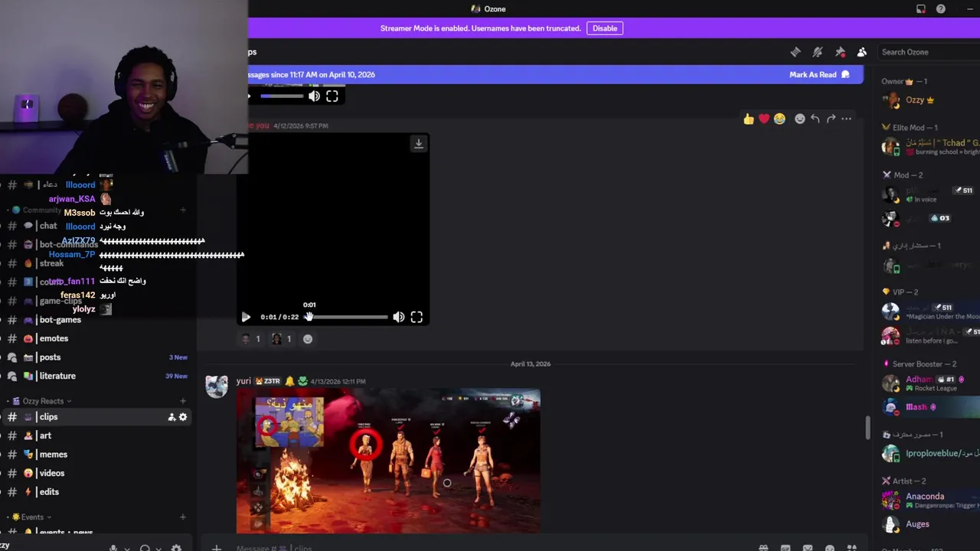
Task: Enter fullscreen on the 0:22 video
Action: coord(416,317)
